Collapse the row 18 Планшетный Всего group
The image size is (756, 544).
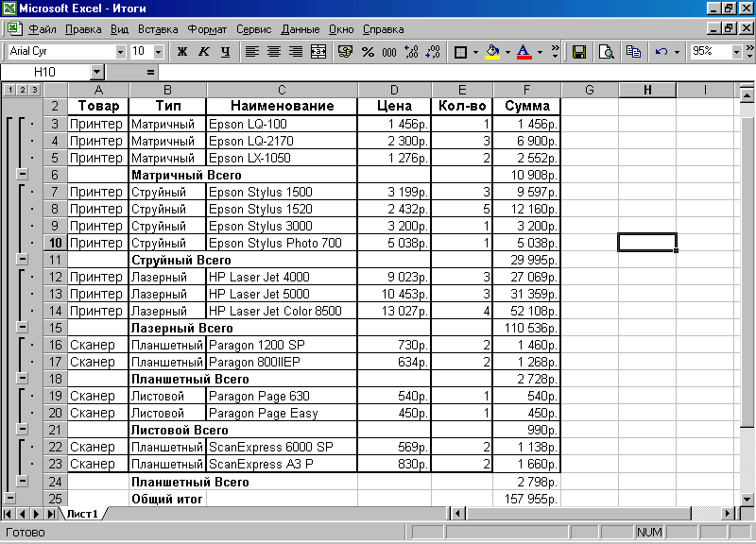point(22,378)
